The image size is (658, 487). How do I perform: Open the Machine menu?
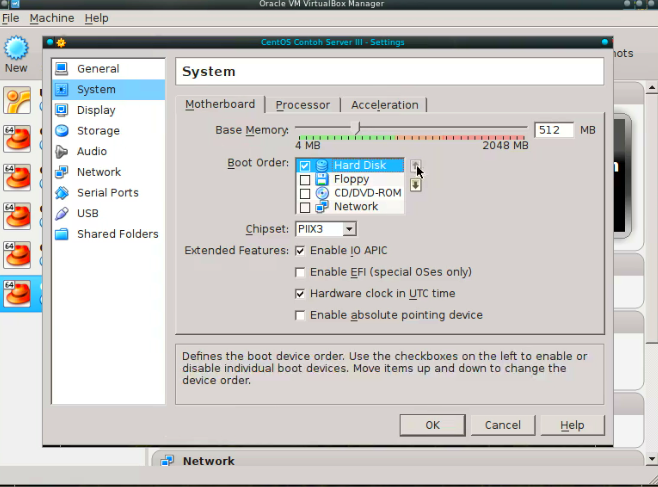52,18
